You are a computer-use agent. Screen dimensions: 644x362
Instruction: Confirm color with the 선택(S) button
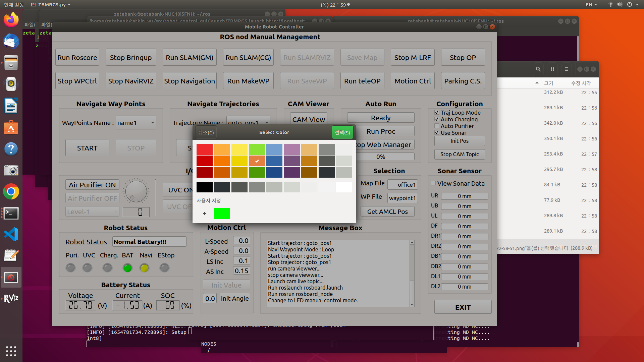pos(342,132)
